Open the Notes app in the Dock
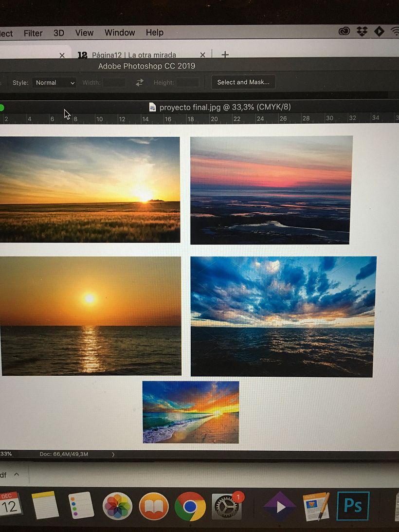The image size is (399, 532). tap(45, 506)
